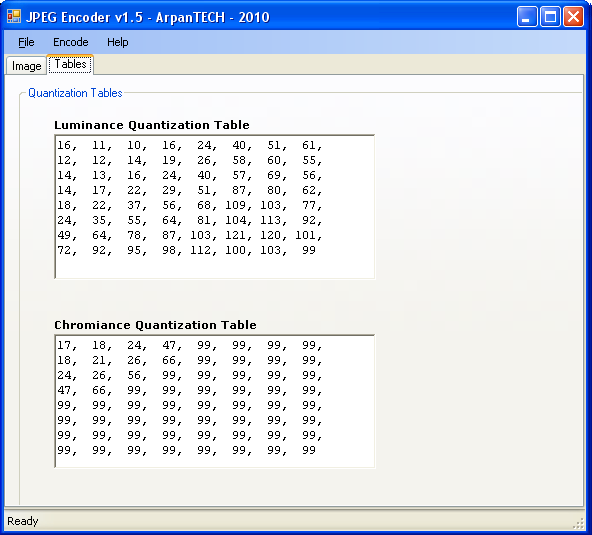This screenshot has height=535, width=592.
Task: Click chrominance value 21
Action: coord(99,360)
